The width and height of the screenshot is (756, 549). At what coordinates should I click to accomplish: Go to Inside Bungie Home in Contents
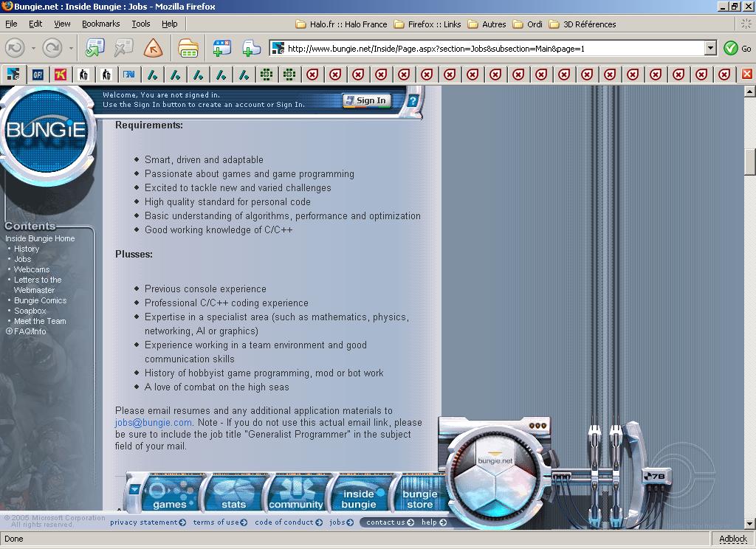pos(40,238)
